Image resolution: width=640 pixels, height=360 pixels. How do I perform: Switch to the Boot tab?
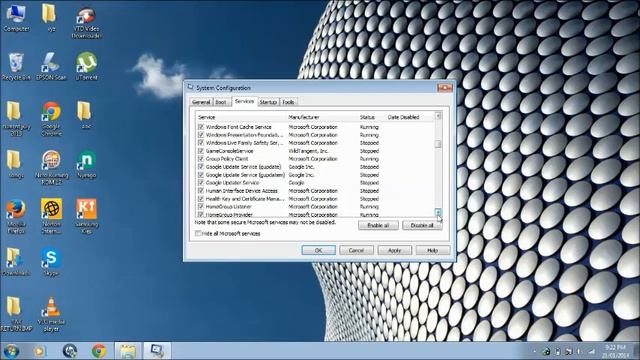[x=221, y=102]
